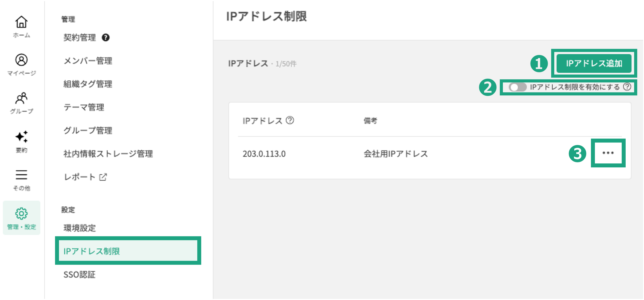Click help icon beside IPアドレス column header
The image size is (644, 300).
click(x=290, y=121)
